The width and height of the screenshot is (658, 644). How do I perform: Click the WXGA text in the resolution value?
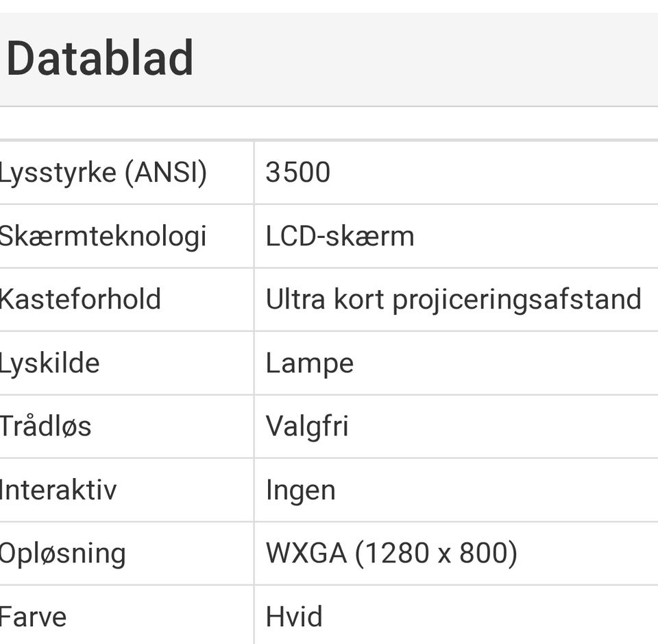306,553
